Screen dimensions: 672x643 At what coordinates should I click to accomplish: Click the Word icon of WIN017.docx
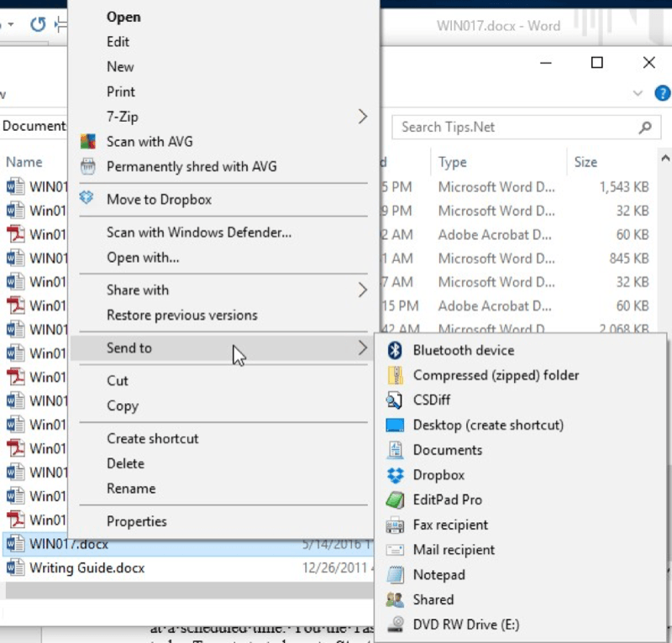click(15, 544)
